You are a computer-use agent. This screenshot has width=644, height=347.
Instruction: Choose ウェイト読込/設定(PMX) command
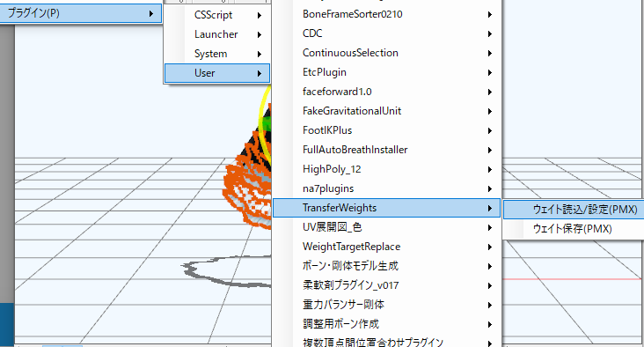[x=574, y=210]
